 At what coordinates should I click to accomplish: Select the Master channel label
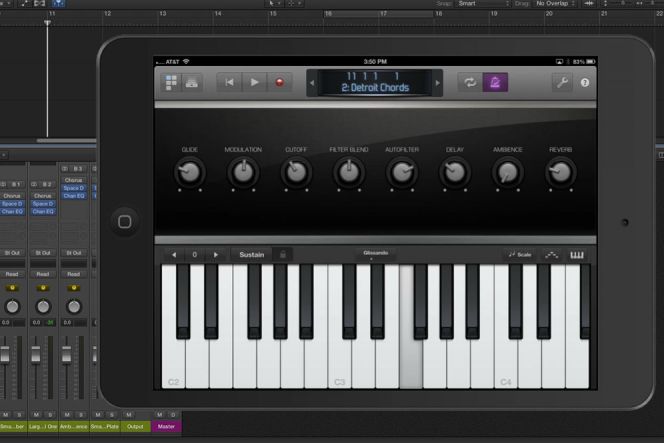click(x=166, y=426)
